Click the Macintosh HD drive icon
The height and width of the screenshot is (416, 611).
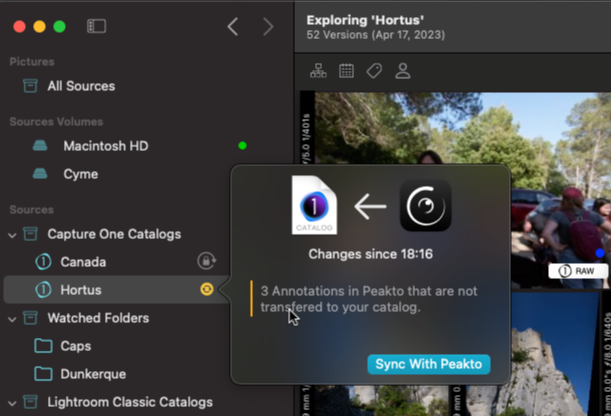pyautogui.click(x=40, y=146)
